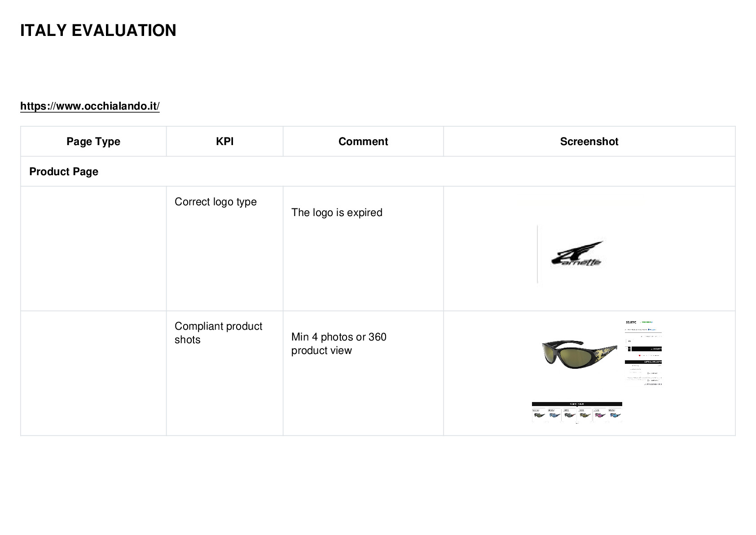This screenshot has height=535, width=756.
Task: Click the 53,87€ price text
Action: pyautogui.click(x=631, y=322)
